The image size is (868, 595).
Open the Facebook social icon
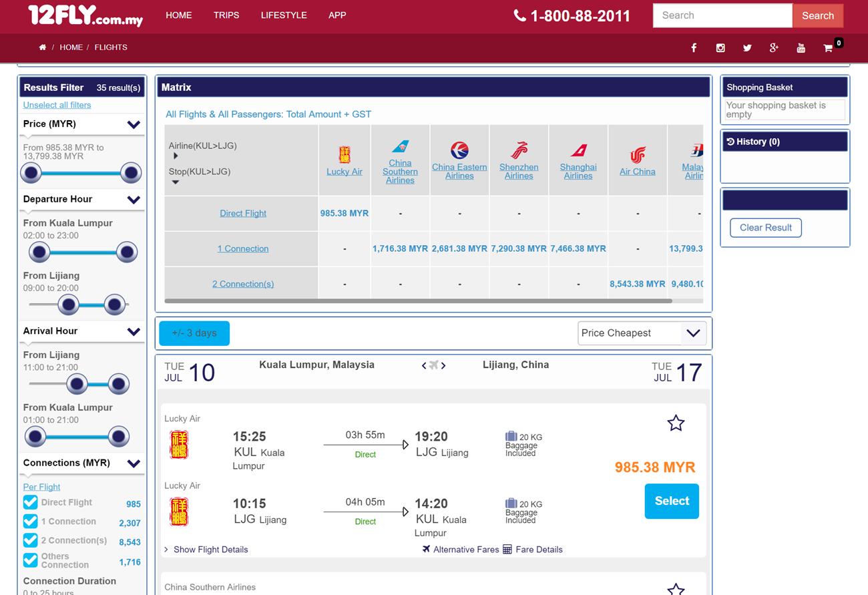694,47
